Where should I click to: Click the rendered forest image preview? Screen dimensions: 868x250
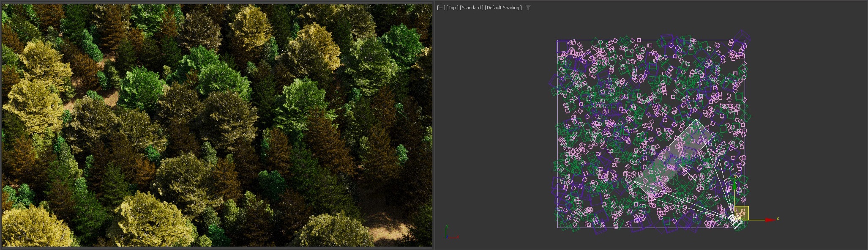pyautogui.click(x=217, y=125)
